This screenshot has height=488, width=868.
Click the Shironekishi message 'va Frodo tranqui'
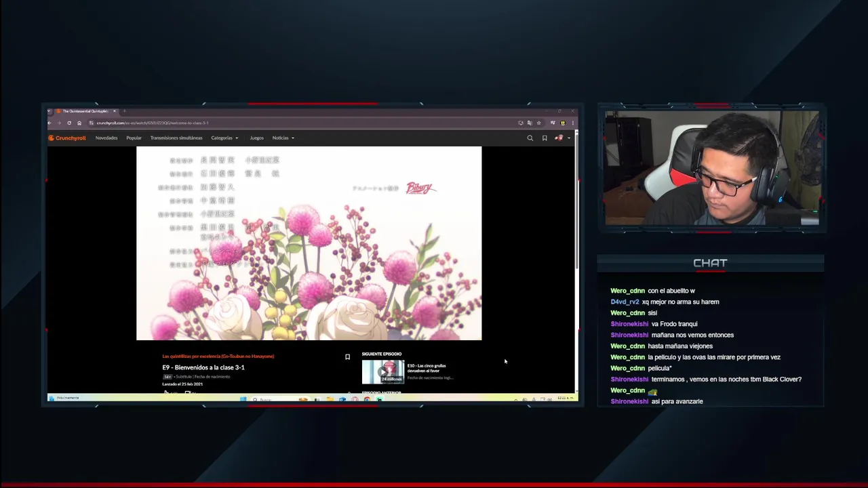click(674, 324)
